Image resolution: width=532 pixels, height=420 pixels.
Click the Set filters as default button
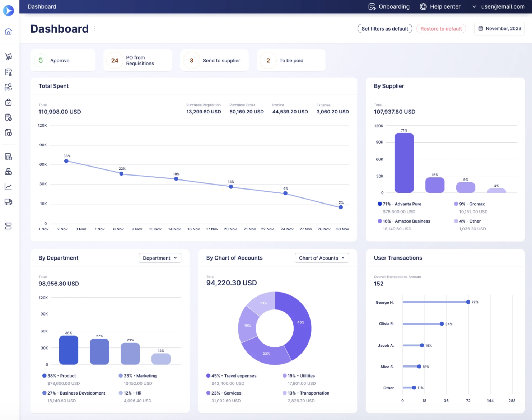(x=384, y=29)
